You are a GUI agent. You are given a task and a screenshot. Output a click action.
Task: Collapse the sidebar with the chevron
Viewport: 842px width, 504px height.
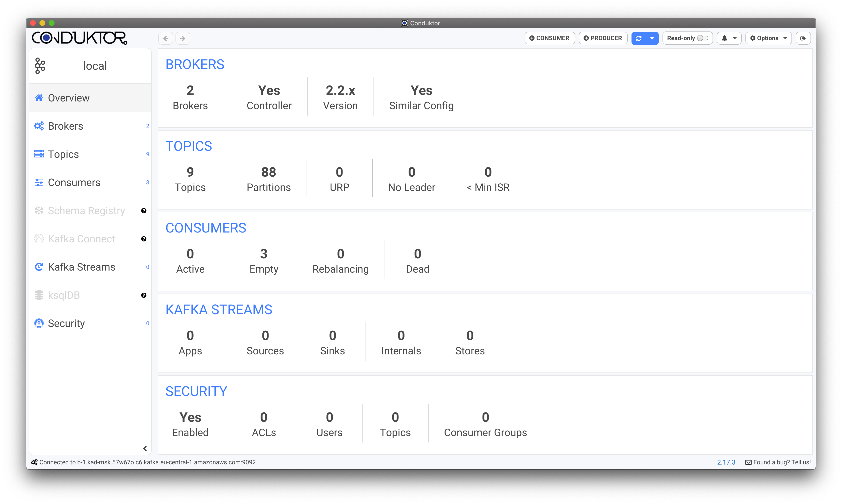(x=145, y=449)
